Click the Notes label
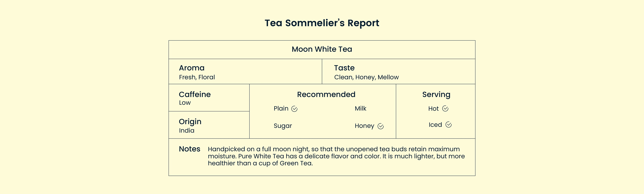Viewport: 644px width, 194px height. [190, 149]
